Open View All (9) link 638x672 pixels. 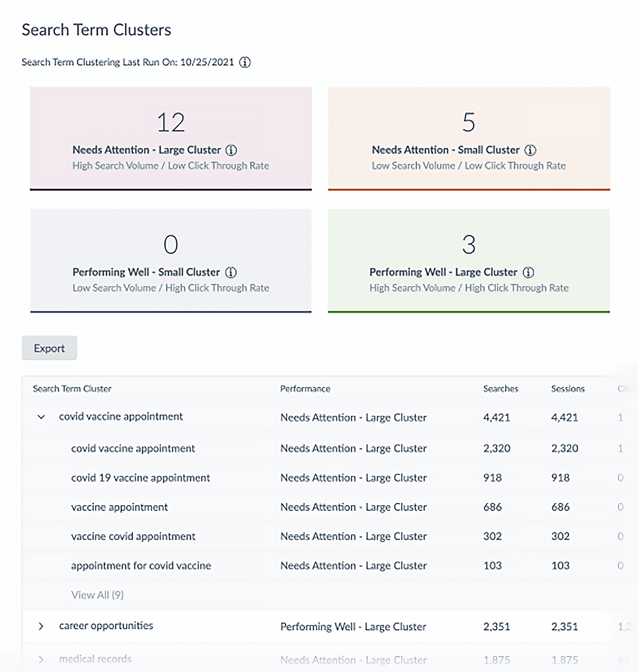tap(97, 595)
